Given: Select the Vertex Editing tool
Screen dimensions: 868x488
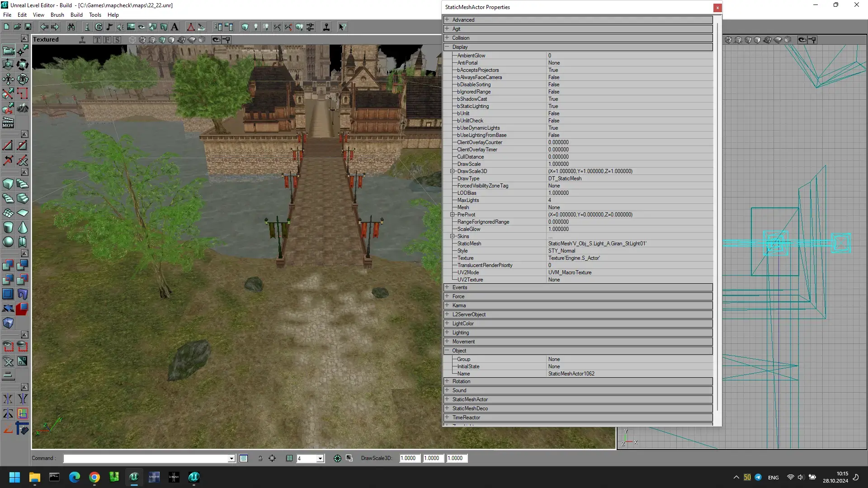Looking at the screenshot, I should (x=22, y=50).
